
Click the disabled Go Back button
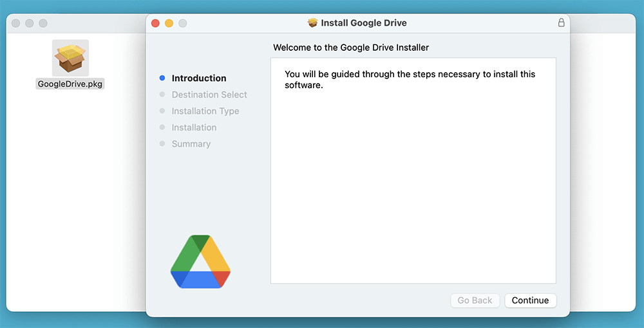coord(475,300)
